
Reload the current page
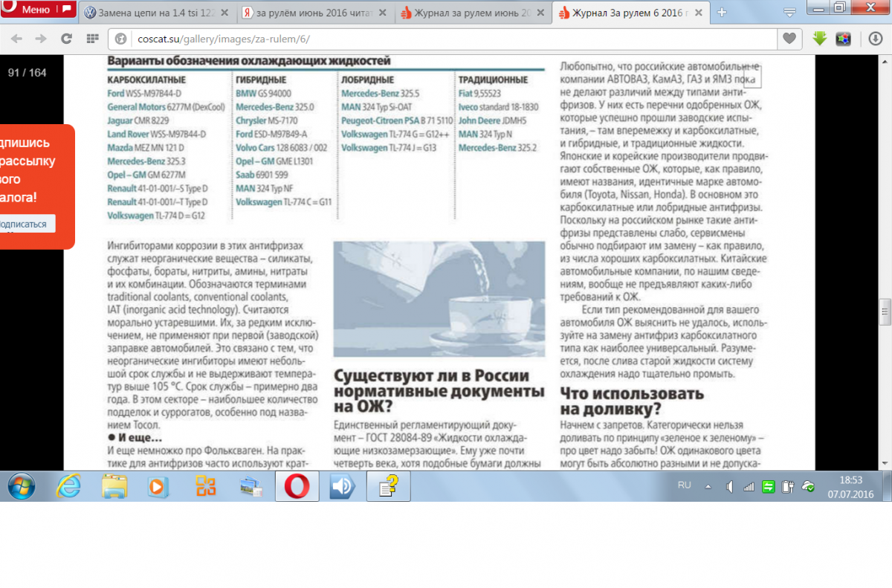66,39
